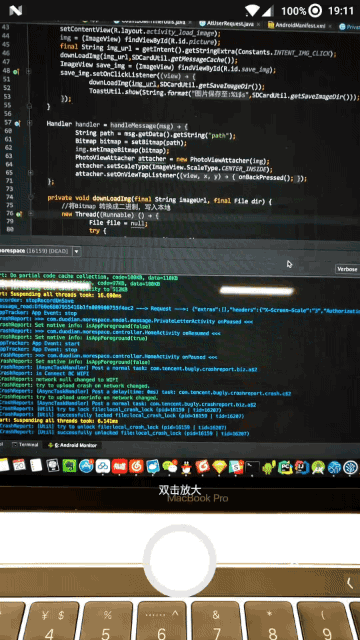Click the gutter override icon on line 76
Screen dimensions: 360x640
tap(19, 213)
